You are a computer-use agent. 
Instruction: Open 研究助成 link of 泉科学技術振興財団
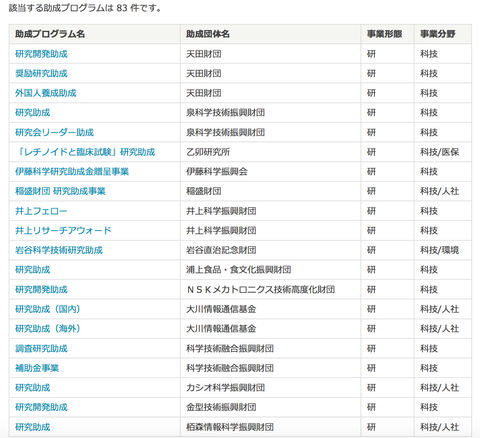pos(33,113)
